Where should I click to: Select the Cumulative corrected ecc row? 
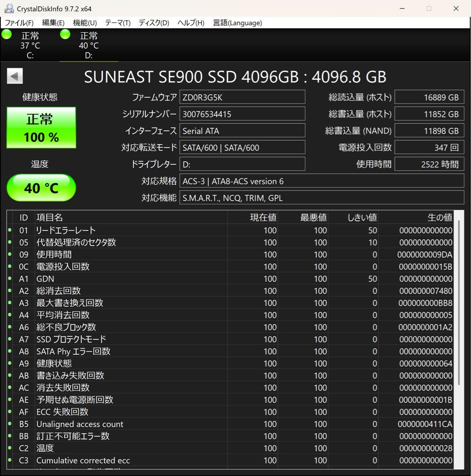[230, 460]
